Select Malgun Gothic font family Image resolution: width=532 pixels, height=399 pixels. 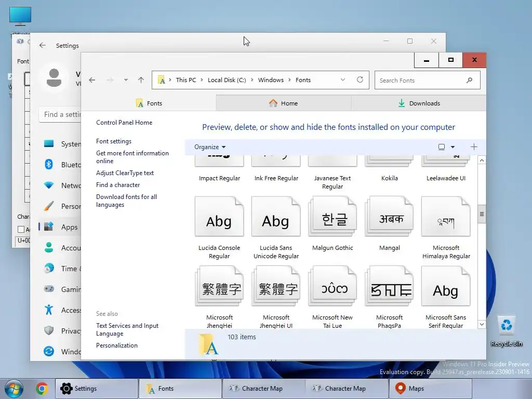(332, 224)
